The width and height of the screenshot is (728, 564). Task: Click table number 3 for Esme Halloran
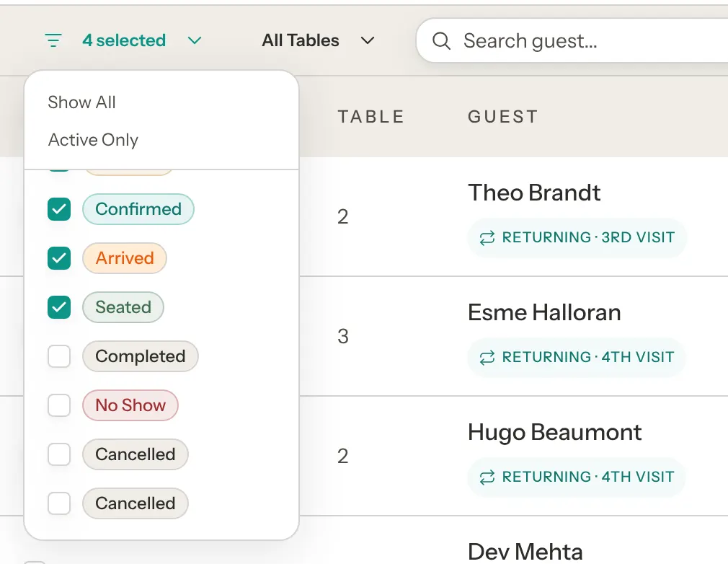point(342,336)
